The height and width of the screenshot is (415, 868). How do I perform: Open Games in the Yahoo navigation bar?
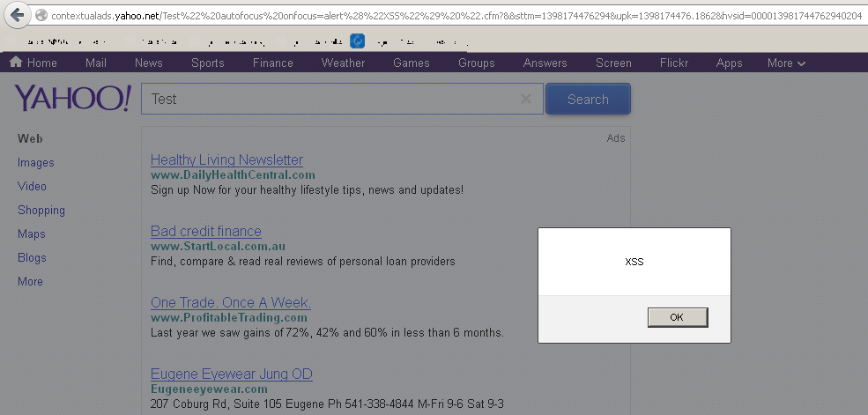click(x=412, y=63)
